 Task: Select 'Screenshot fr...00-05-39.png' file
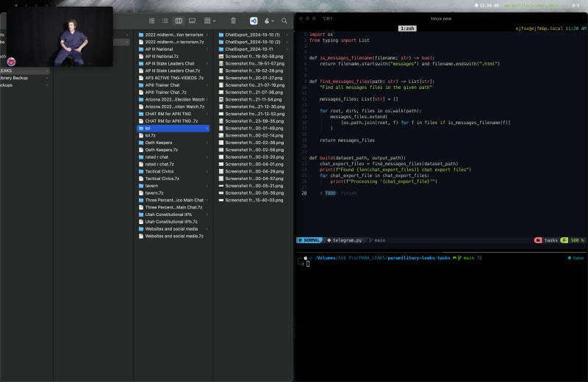tap(254, 193)
